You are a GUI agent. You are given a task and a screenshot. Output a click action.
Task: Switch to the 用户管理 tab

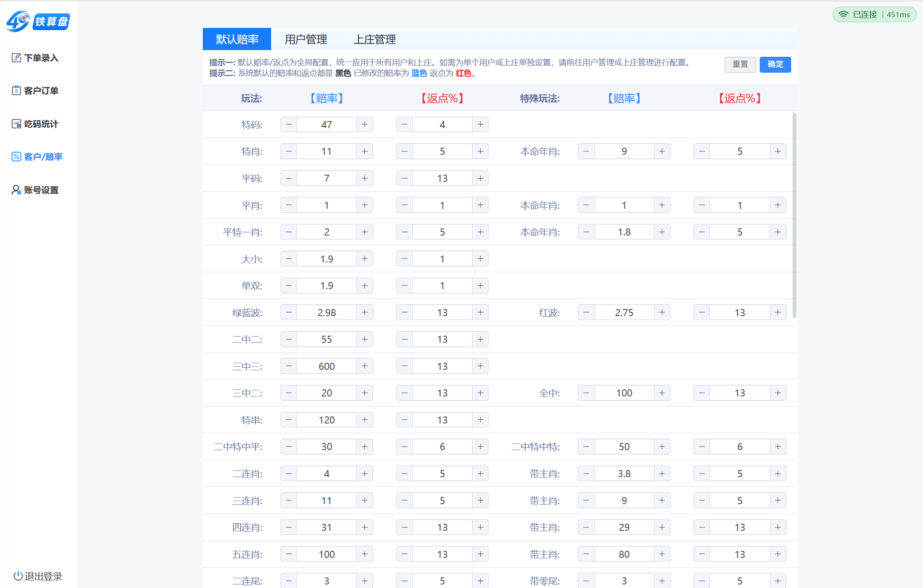[306, 39]
